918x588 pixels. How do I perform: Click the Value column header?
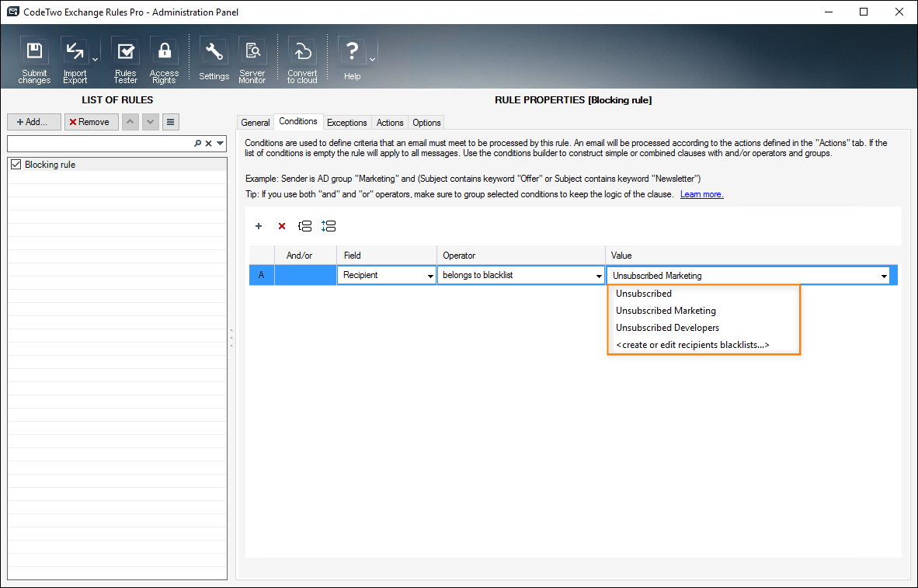coord(751,256)
